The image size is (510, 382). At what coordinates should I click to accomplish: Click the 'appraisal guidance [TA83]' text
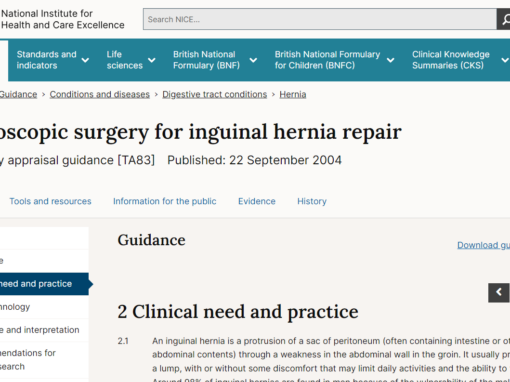pos(81,160)
